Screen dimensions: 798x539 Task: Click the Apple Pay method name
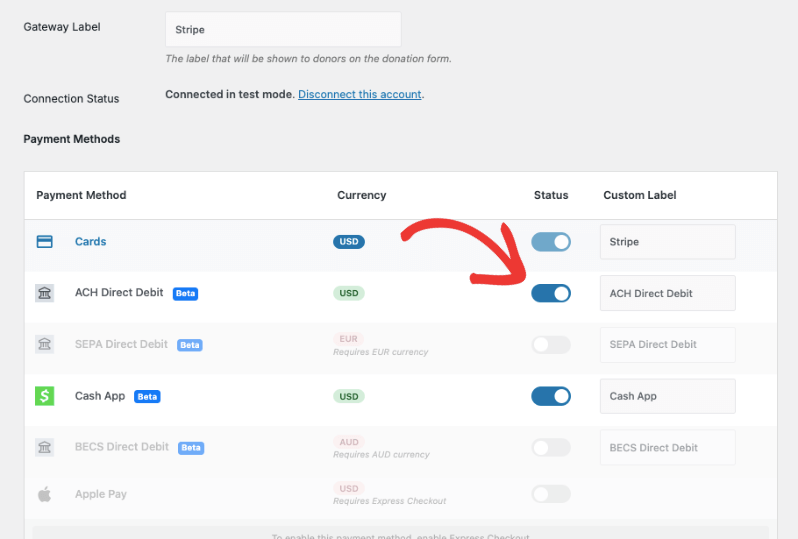101,494
